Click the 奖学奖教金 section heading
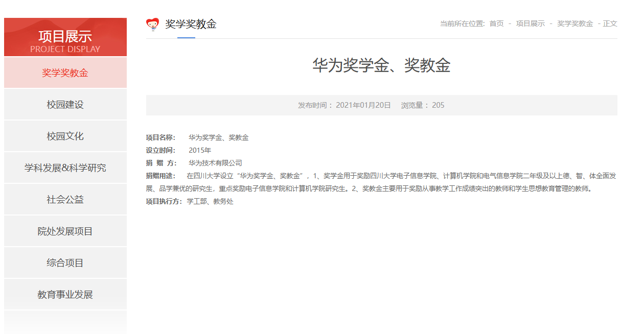 coord(191,24)
